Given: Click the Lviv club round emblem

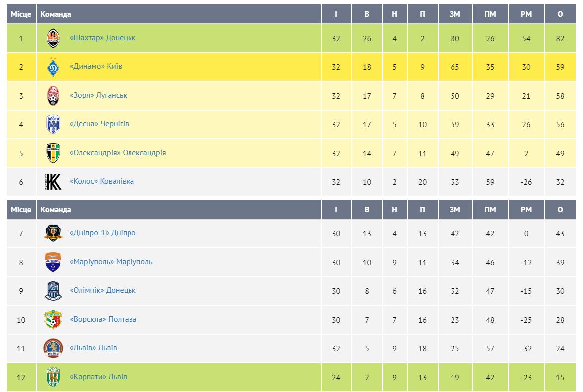Looking at the screenshot, I should click(x=53, y=348).
